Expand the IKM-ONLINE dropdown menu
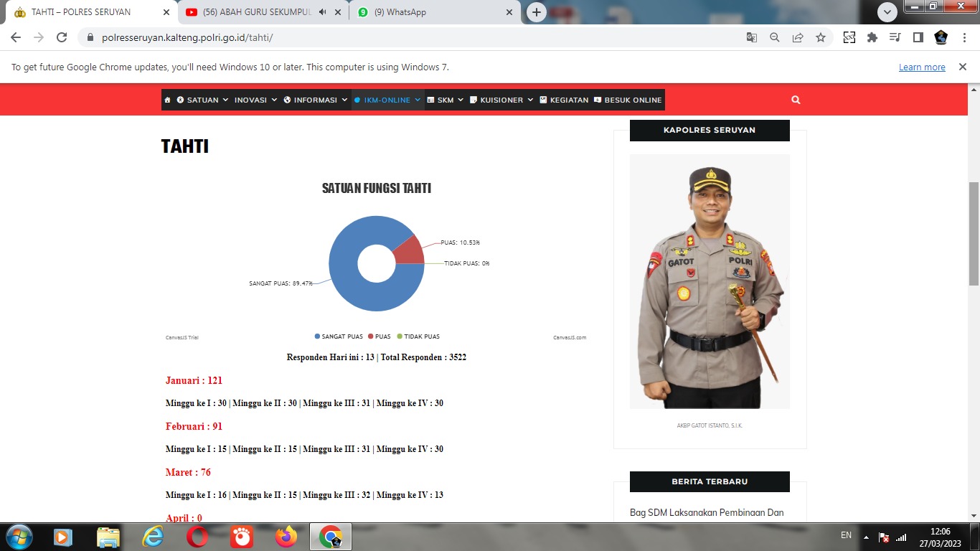The image size is (980, 551). click(387, 100)
